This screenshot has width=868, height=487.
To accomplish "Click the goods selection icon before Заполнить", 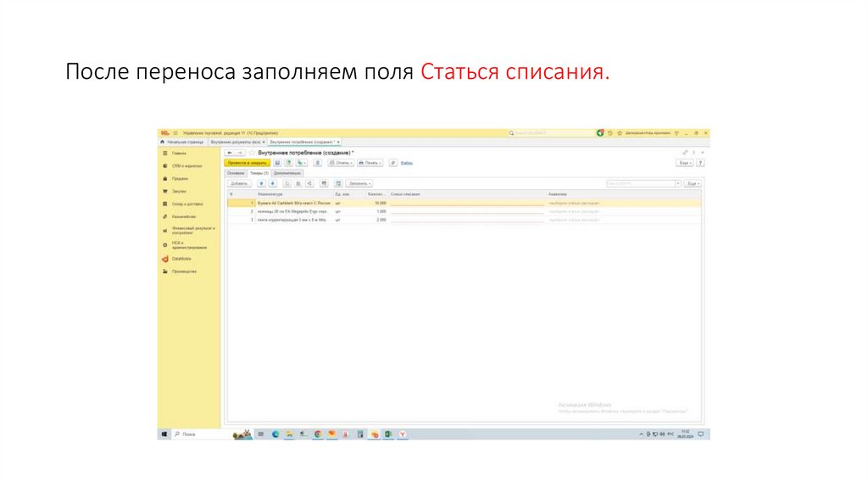I will point(338,183).
